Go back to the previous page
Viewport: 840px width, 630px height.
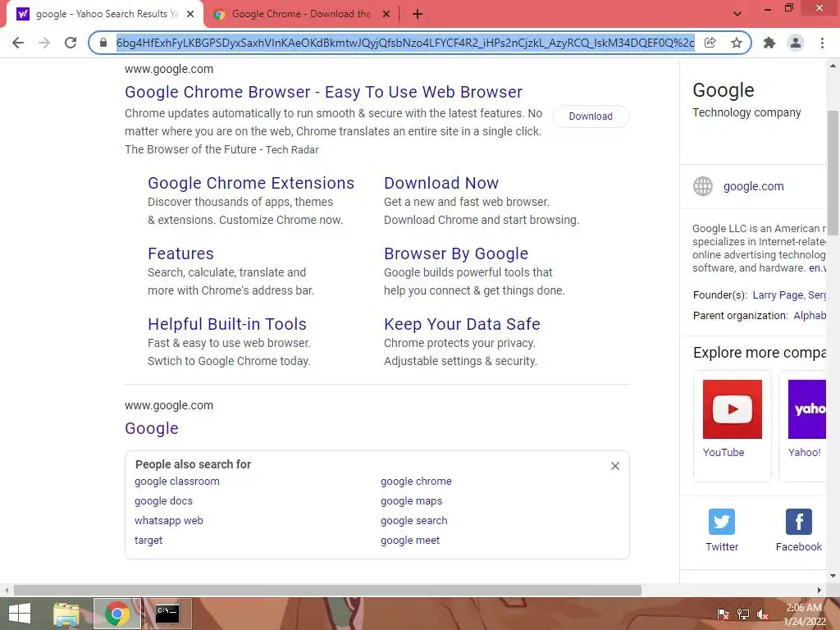pos(18,43)
